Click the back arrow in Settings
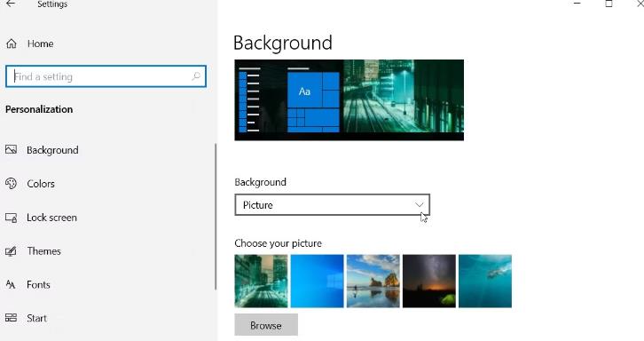Image resolution: width=644 pixels, height=341 pixels. click(x=12, y=4)
